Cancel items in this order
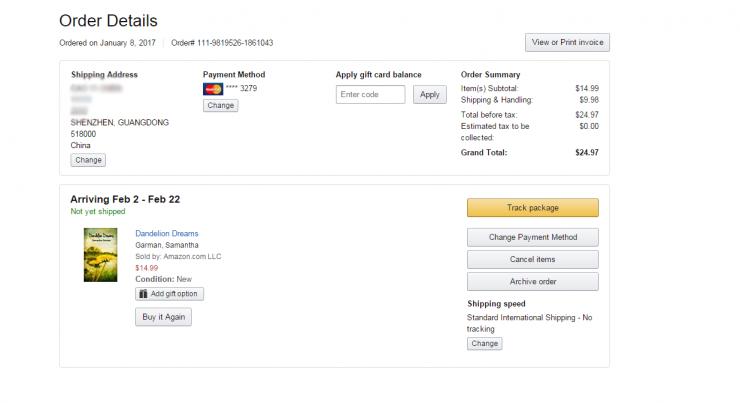The width and height of the screenshot is (740, 403). pyautogui.click(x=532, y=259)
